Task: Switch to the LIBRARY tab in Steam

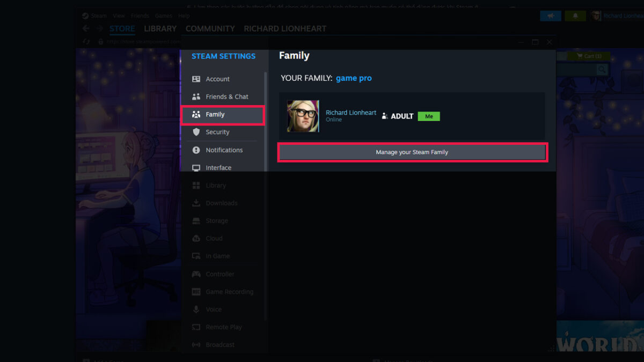Action: point(160,28)
